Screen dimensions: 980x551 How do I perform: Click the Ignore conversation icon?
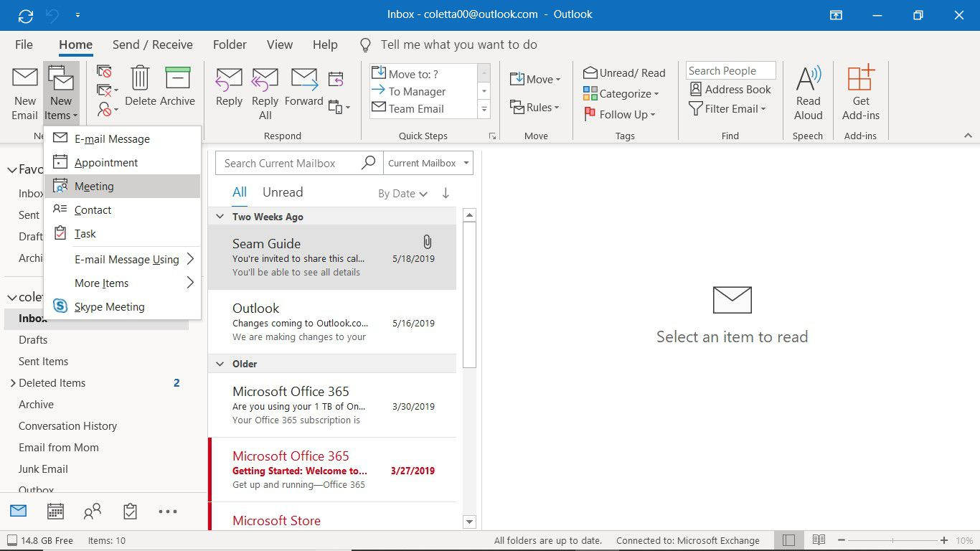pyautogui.click(x=105, y=72)
